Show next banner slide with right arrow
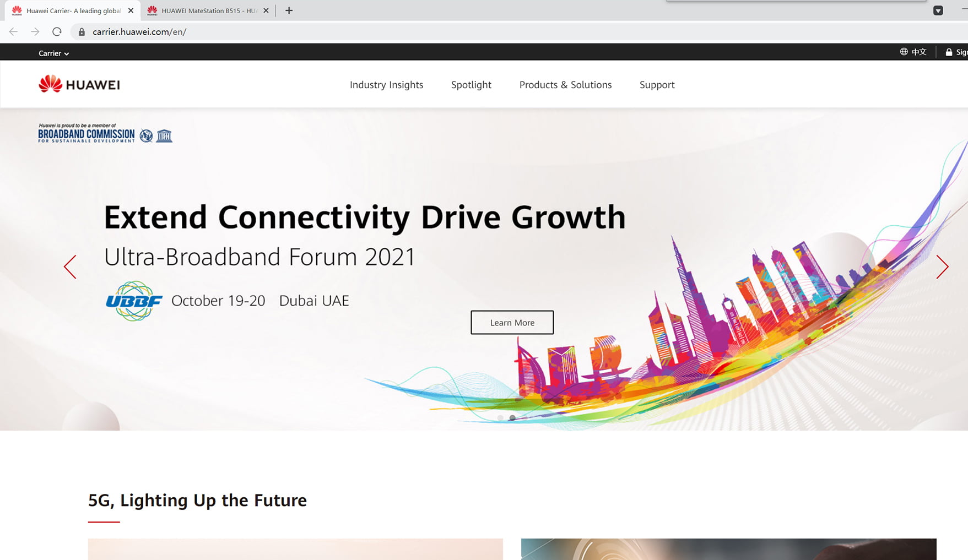The height and width of the screenshot is (560, 968). point(942,267)
